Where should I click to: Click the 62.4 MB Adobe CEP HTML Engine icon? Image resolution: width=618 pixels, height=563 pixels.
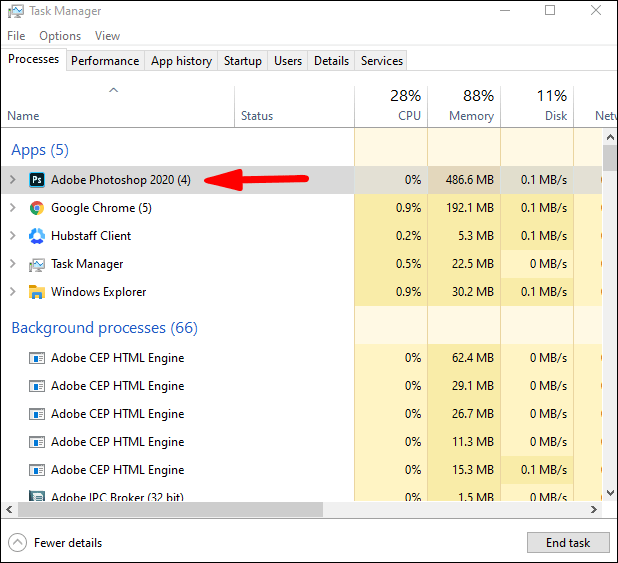37,358
